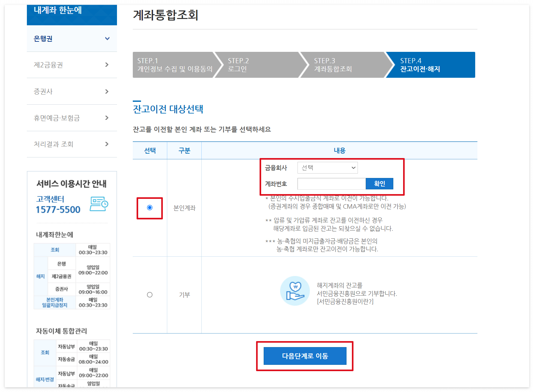Select the 본인계좌 radio button
The height and width of the screenshot is (392, 534).
coord(150,208)
